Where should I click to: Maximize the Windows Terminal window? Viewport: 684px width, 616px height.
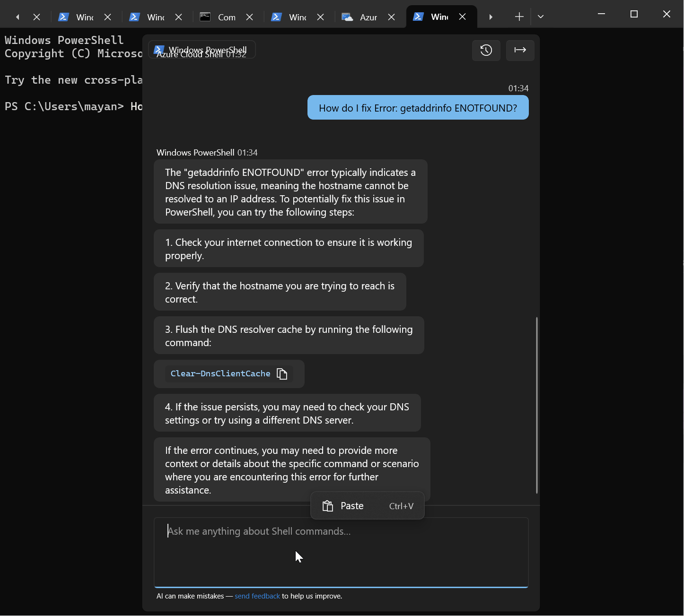(x=634, y=14)
